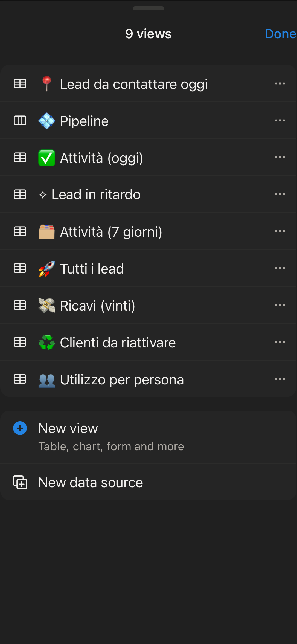Expand options menu for Utilizzo per persona

tap(280, 379)
